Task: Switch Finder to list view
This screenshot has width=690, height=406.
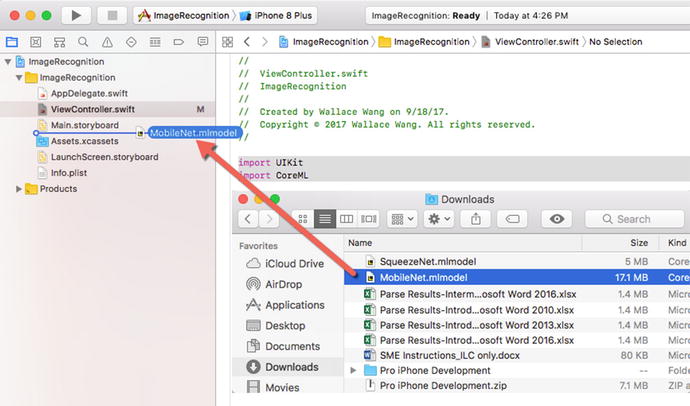Action: point(325,219)
